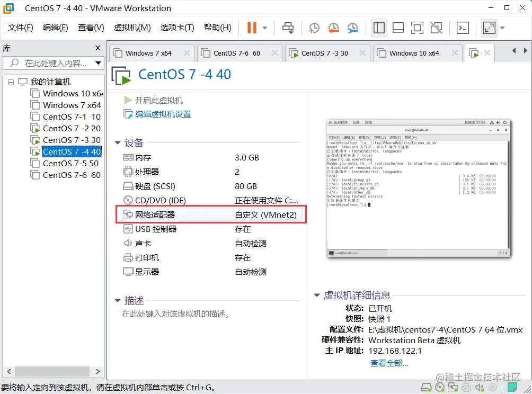The width and height of the screenshot is (532, 394).
Task: Open the 虚拟机(M) menu
Action: [x=131, y=28]
